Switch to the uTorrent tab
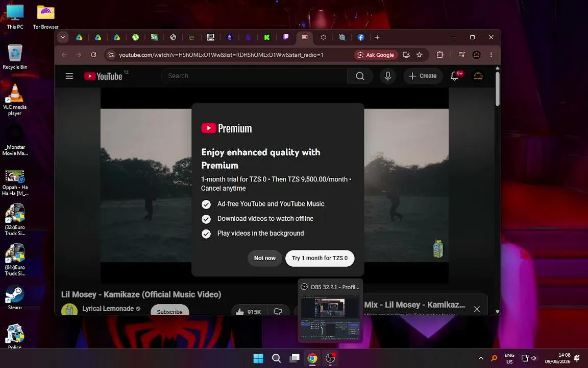588x368 pixels. pos(135,37)
